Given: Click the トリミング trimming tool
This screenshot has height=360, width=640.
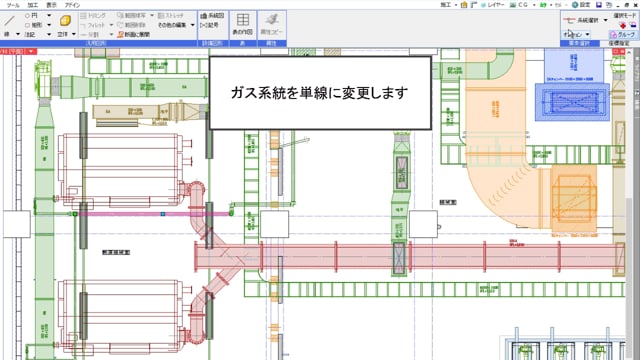Looking at the screenshot, I should coord(93,16).
